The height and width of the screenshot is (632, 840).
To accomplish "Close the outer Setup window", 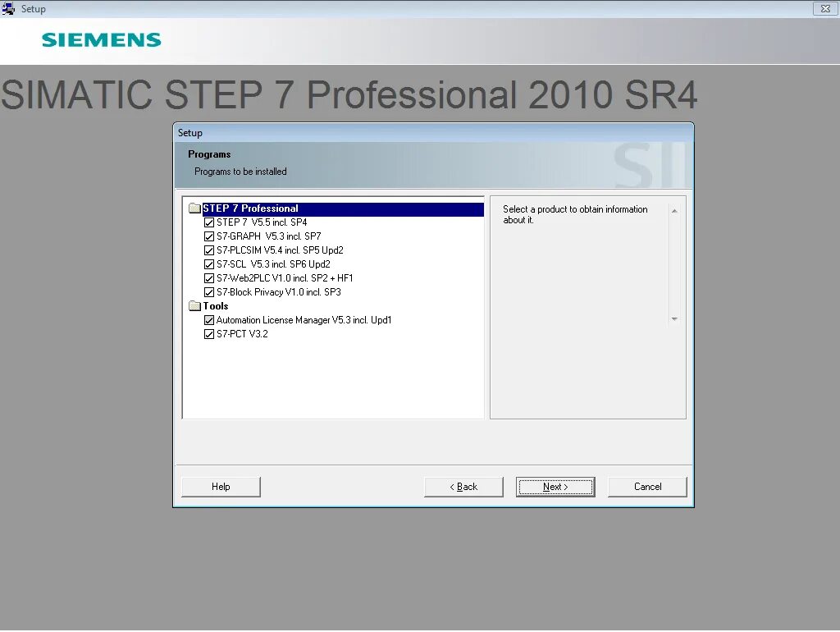I will [825, 8].
